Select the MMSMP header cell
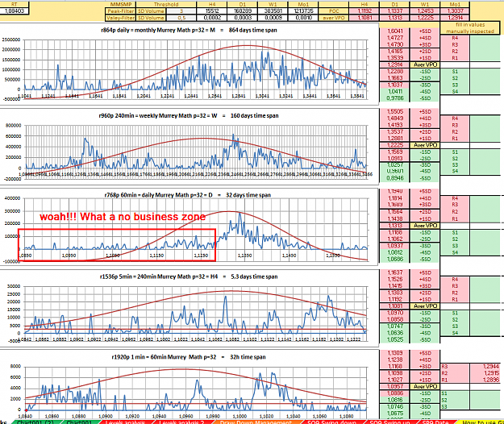The image size is (504, 424). click(x=120, y=4)
